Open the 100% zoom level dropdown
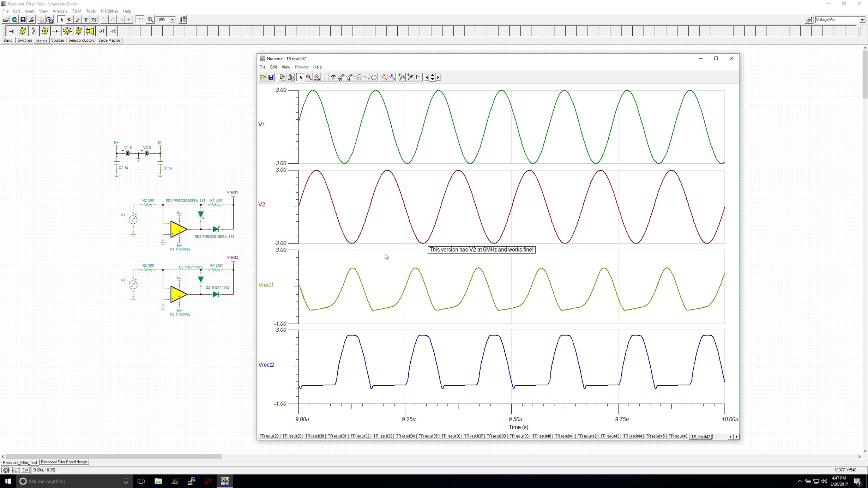This screenshot has height=488, width=868. (x=172, y=20)
